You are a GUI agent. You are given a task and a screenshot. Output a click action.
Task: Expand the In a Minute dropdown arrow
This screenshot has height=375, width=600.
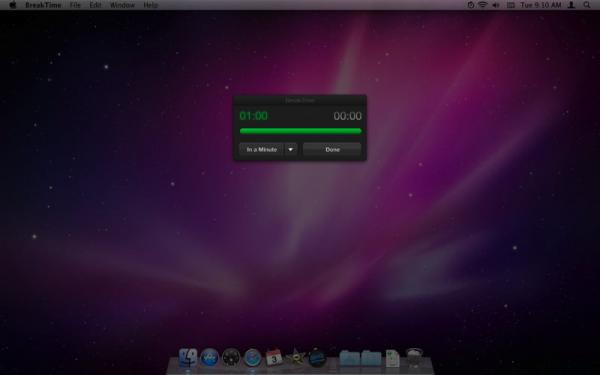tap(290, 149)
